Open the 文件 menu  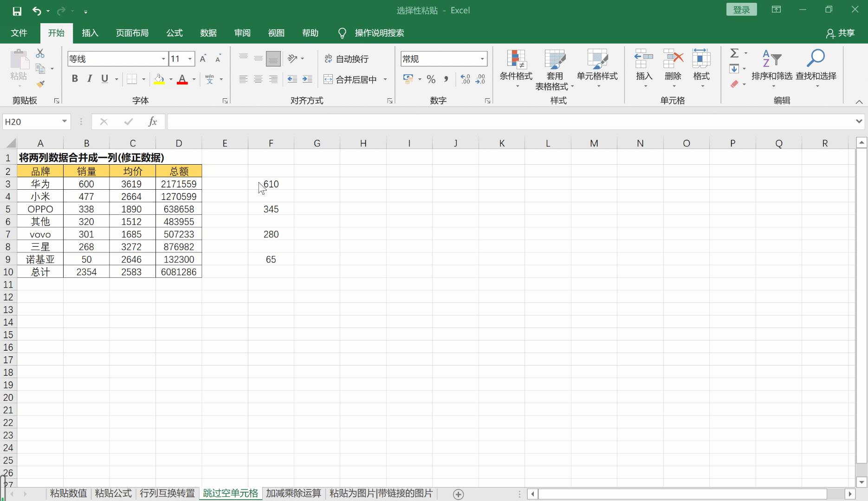[19, 33]
